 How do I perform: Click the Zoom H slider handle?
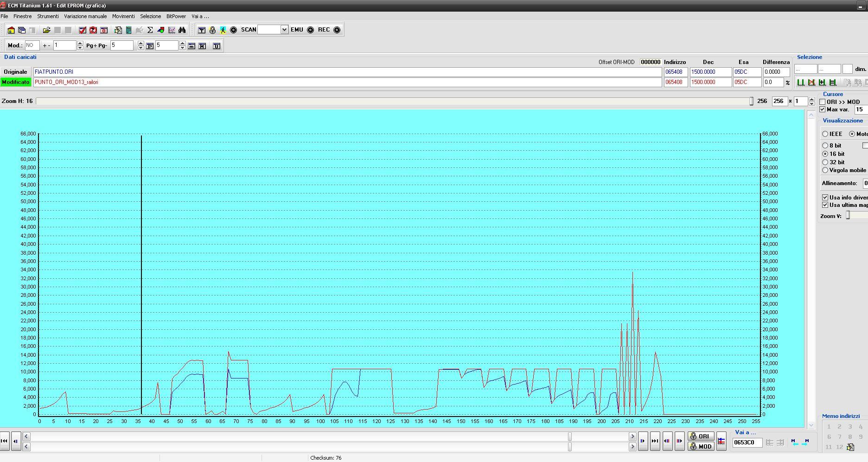pyautogui.click(x=751, y=101)
